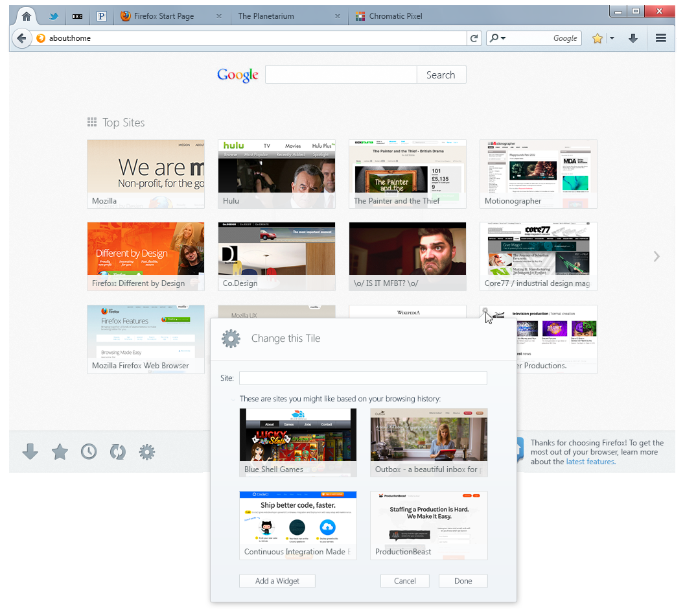Show next page of top sites

click(x=656, y=256)
